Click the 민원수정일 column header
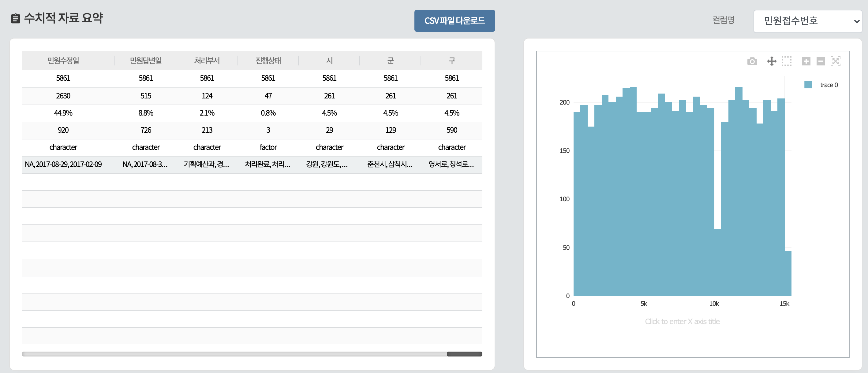The image size is (868, 373). point(63,61)
